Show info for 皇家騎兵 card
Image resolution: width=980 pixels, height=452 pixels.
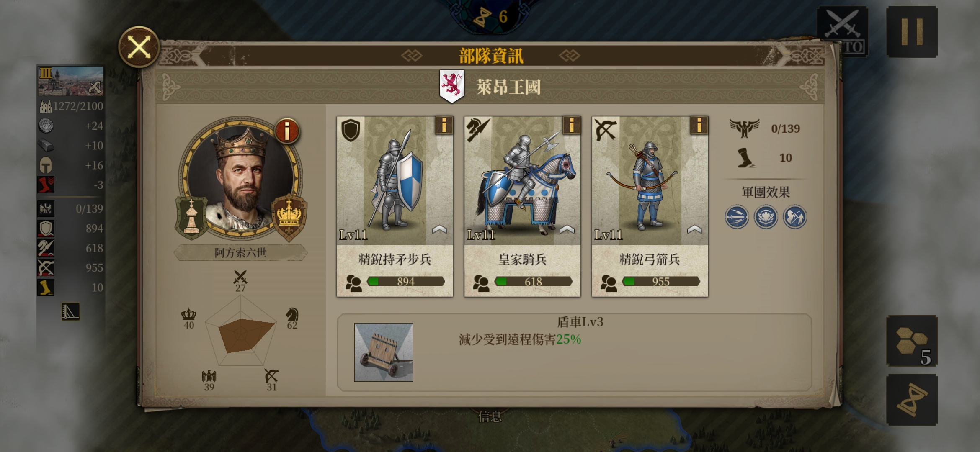click(x=571, y=125)
